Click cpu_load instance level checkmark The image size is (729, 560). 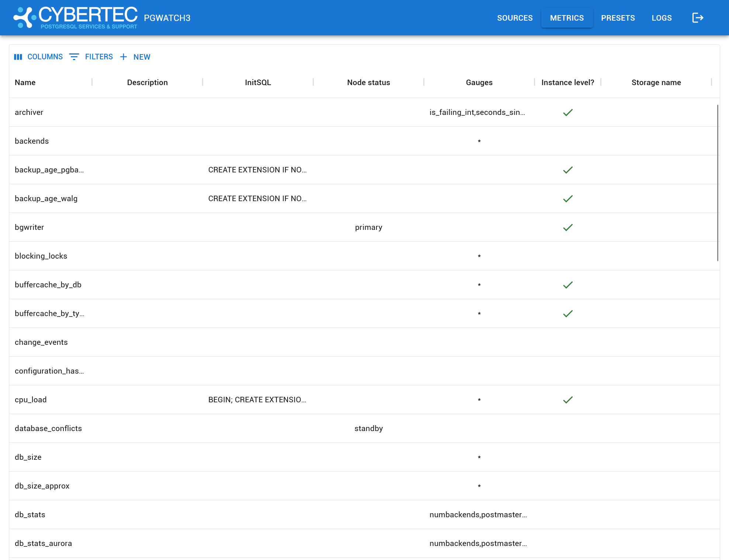(x=567, y=400)
